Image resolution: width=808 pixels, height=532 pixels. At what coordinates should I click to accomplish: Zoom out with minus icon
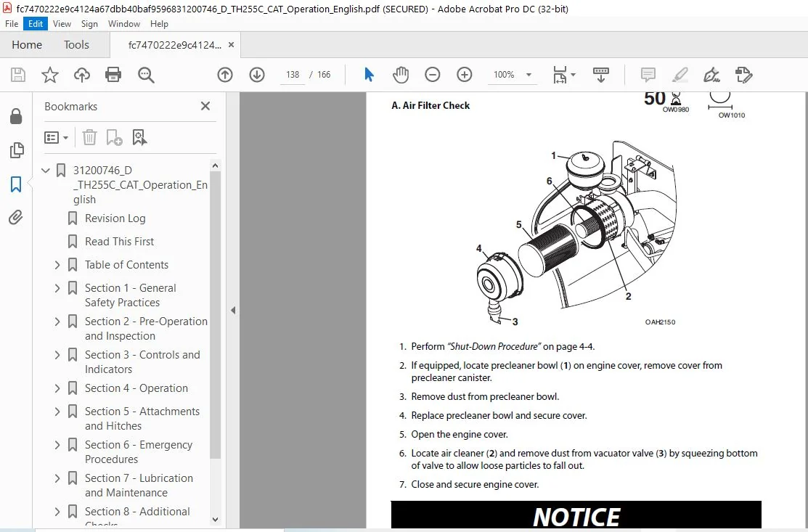point(433,75)
